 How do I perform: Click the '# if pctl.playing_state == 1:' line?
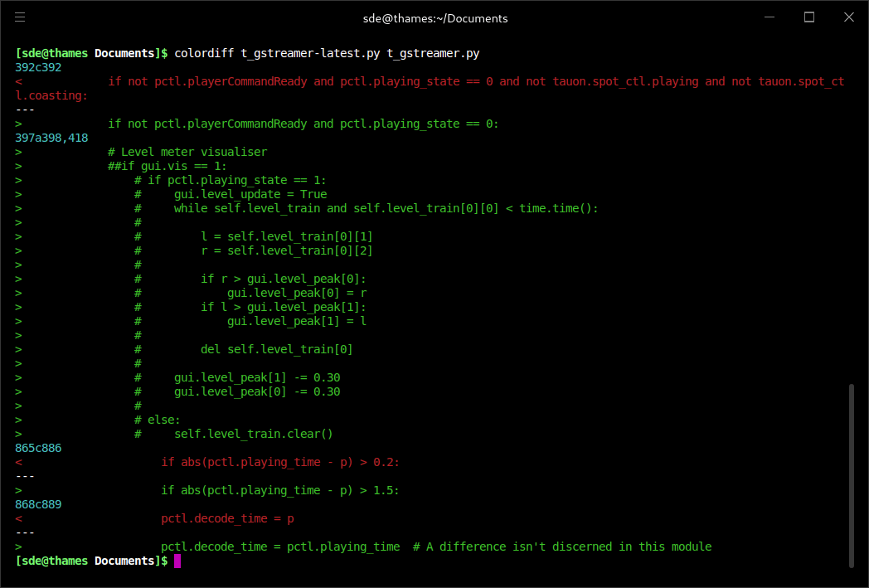click(230, 180)
